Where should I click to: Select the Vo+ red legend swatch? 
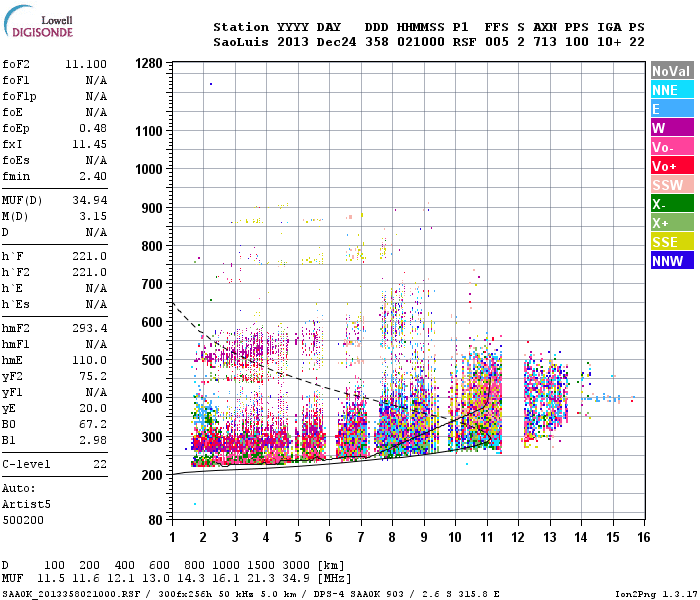coord(672,166)
